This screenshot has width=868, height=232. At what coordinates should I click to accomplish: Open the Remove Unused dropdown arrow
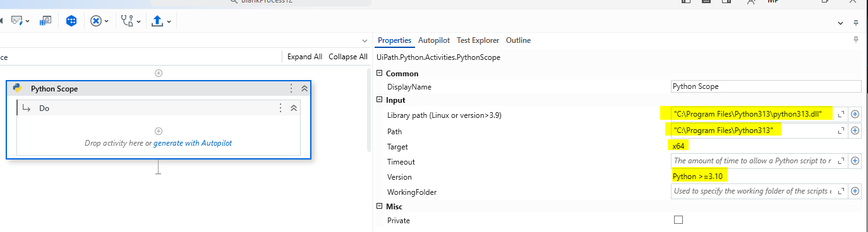click(106, 21)
